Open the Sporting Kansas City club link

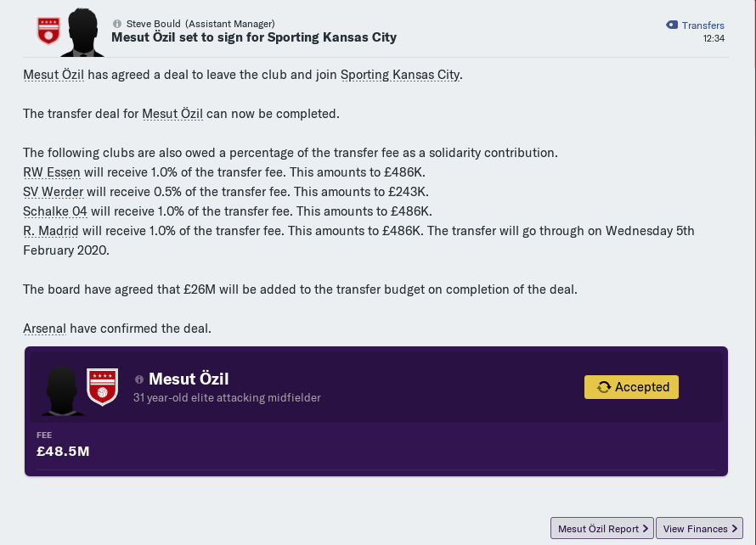[399, 75]
